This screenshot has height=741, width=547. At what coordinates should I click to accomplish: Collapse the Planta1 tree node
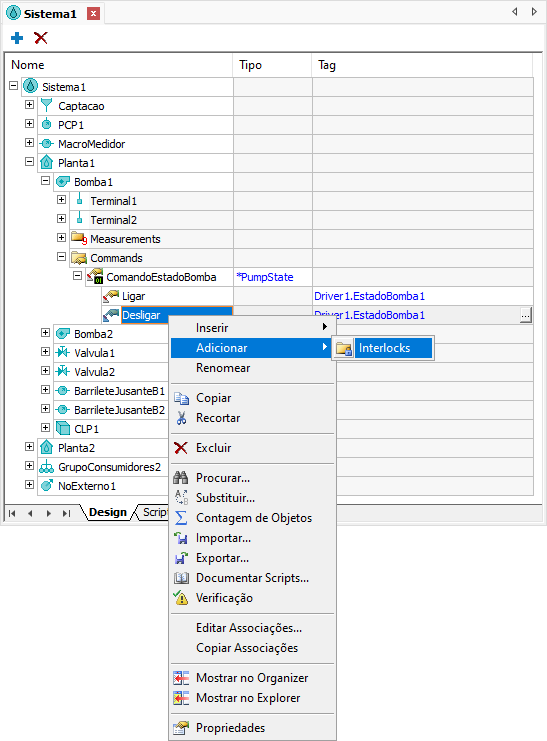click(x=29, y=162)
